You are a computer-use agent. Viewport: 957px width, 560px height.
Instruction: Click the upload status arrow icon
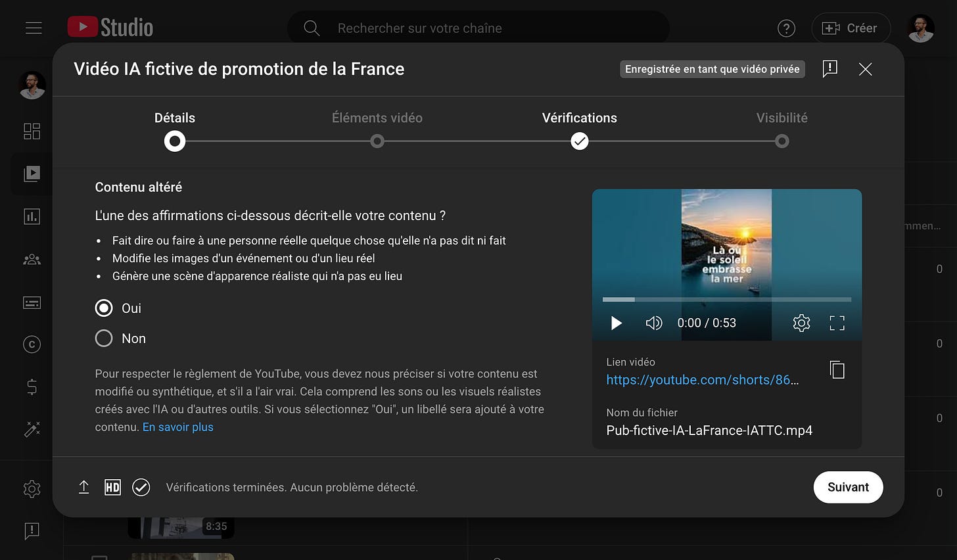click(83, 487)
